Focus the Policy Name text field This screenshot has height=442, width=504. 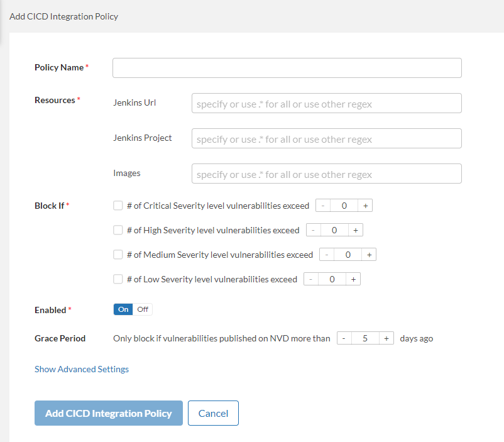pos(287,68)
